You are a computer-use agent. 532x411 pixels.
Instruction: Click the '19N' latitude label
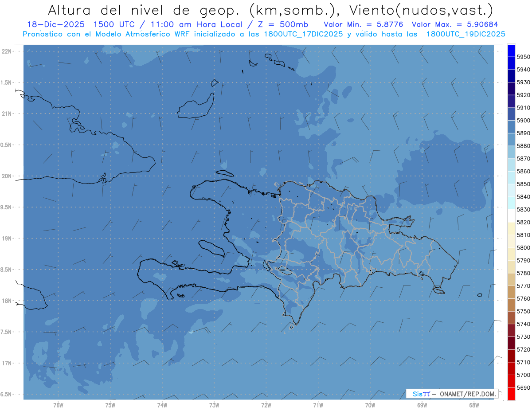pos(8,239)
